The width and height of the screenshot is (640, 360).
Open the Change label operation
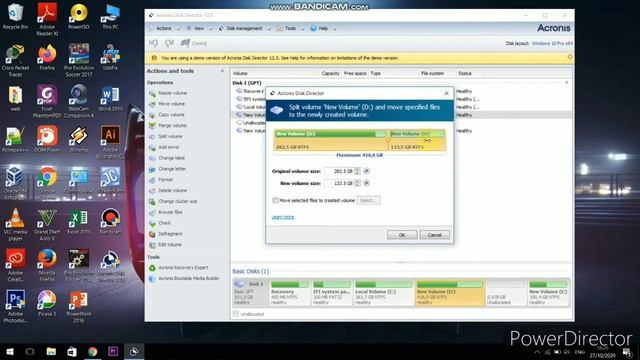(171, 158)
